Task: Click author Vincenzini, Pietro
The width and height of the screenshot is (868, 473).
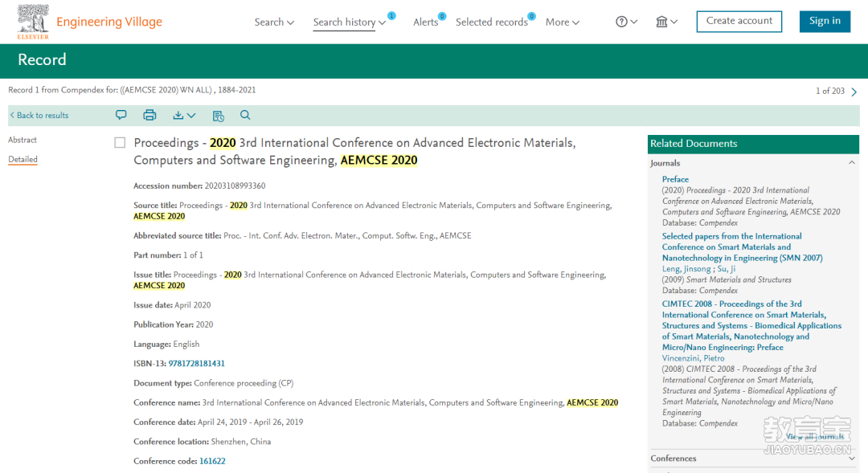Action: tap(693, 358)
